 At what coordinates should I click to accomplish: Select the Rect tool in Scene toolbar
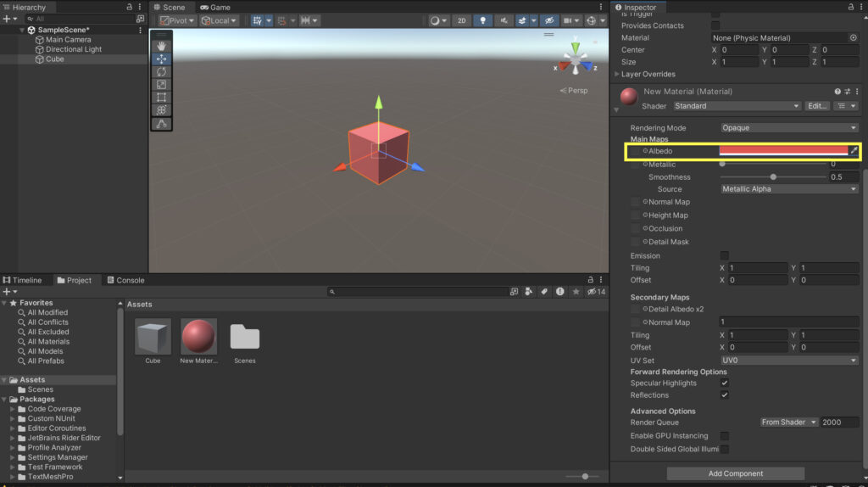point(161,98)
